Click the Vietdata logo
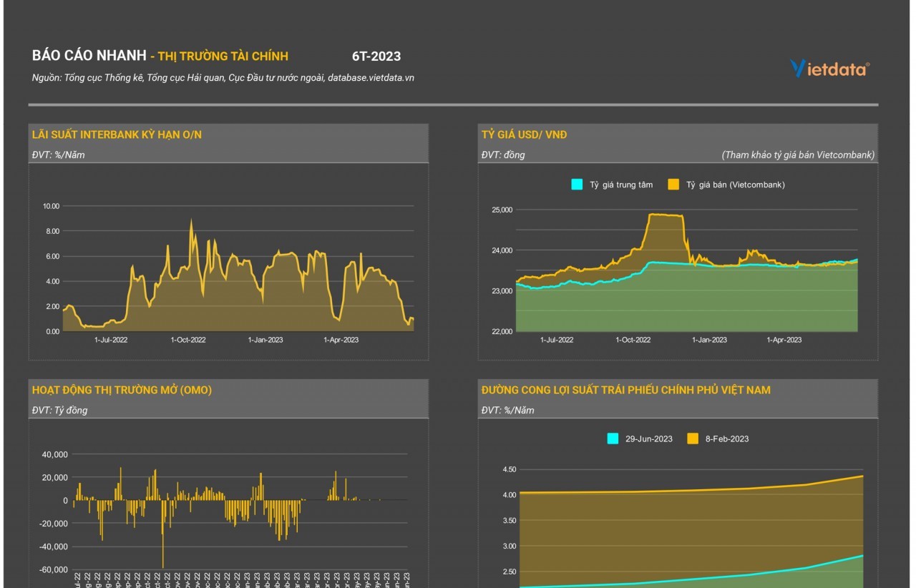This screenshot has width=916, height=588. [x=829, y=68]
